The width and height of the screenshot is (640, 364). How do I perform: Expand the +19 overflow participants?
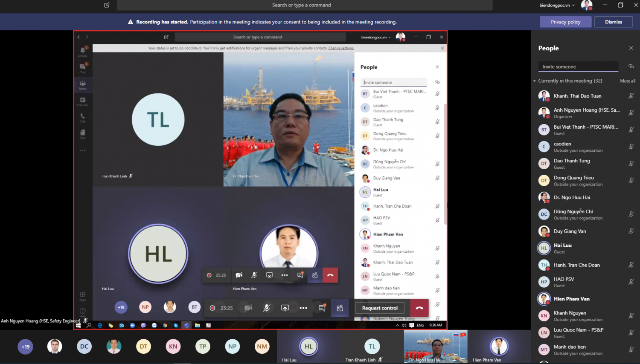point(26,347)
